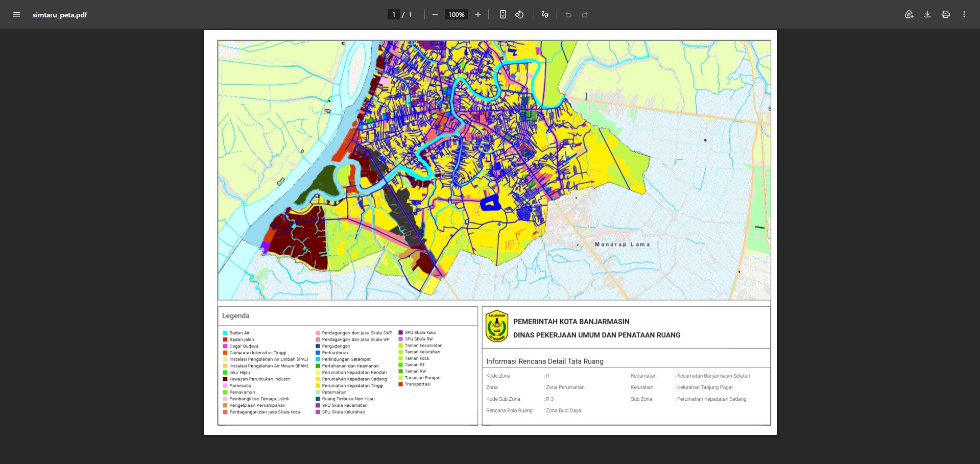This screenshot has width=980, height=464.
Task: Download the simtaru_peta.pdf file
Action: coord(927,14)
